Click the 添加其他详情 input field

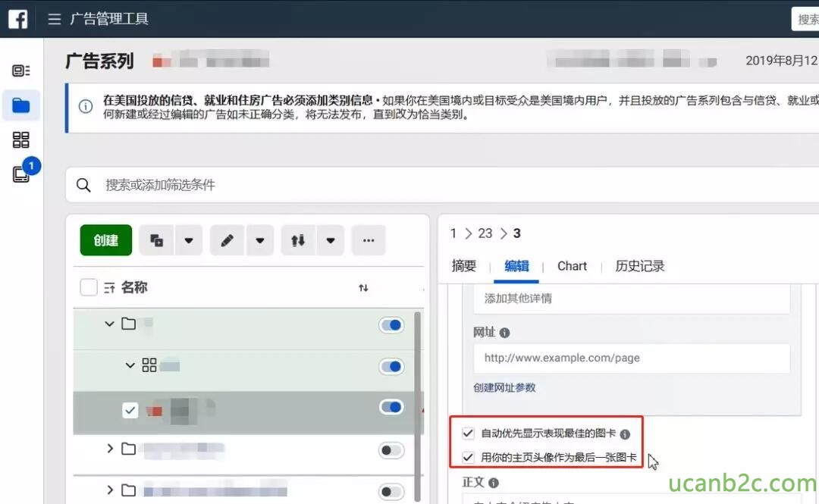632,298
